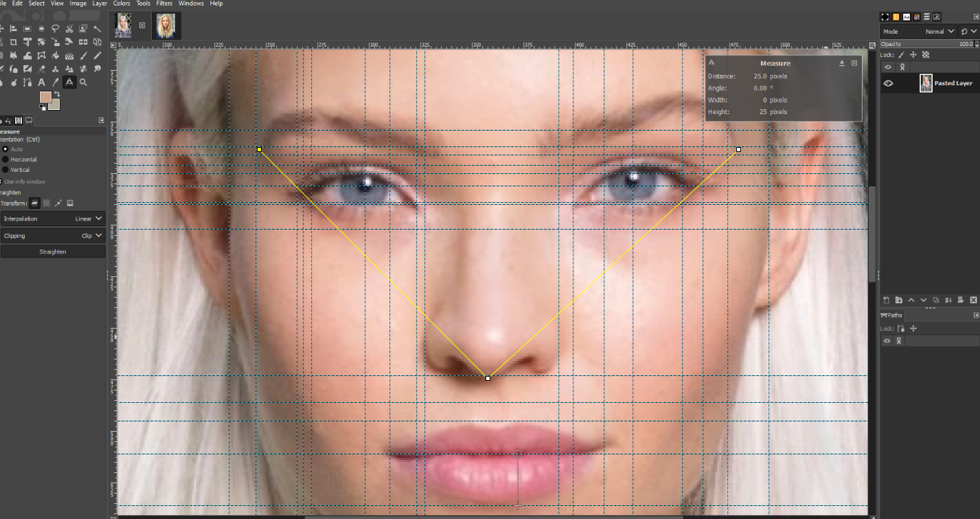This screenshot has height=519, width=980.
Task: Create a new layer from Layers panel
Action: click(x=886, y=300)
